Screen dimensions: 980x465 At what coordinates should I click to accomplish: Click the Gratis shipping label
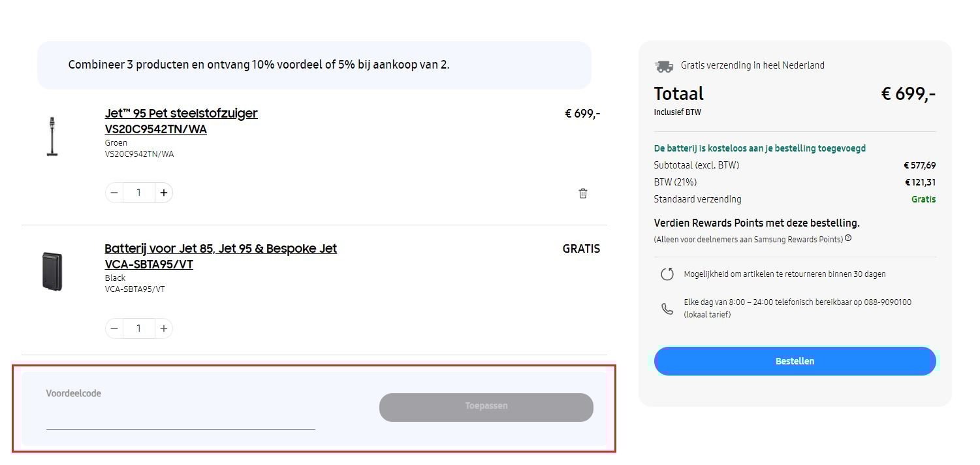923,199
